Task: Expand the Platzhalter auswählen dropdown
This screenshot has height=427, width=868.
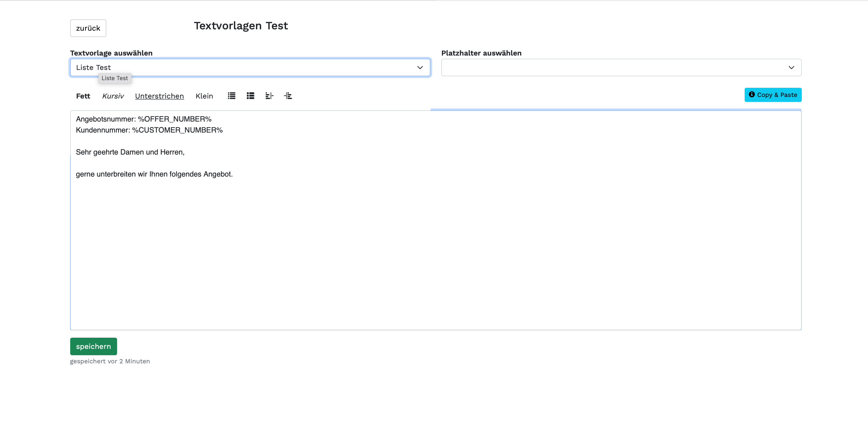Action: 621,67
